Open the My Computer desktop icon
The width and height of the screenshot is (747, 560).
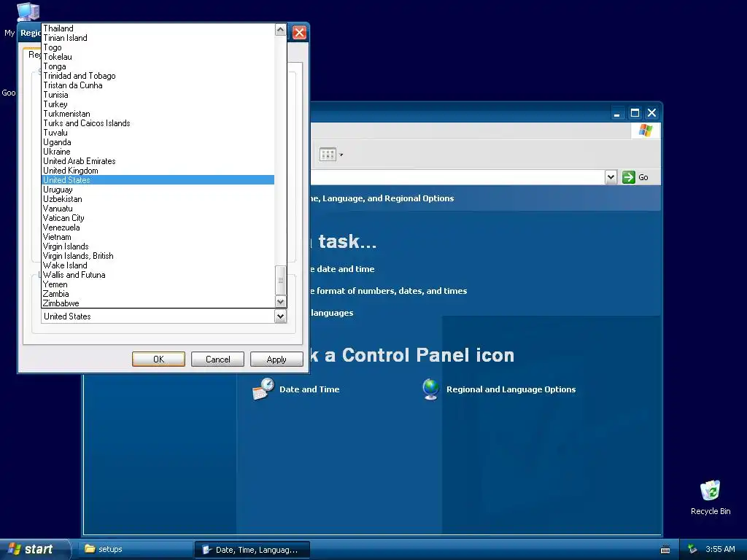28,12
